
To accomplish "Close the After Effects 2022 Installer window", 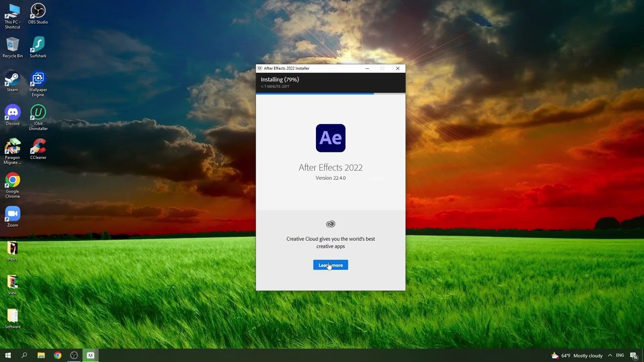I will (x=397, y=68).
